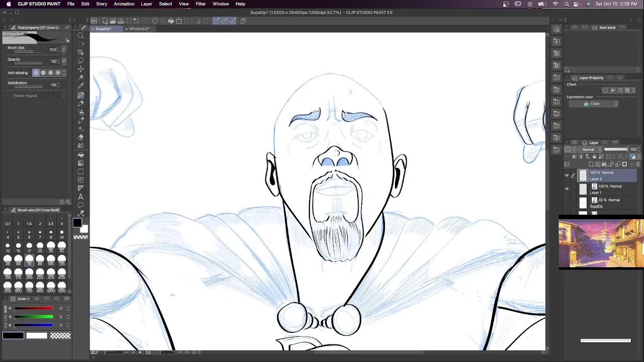Image resolution: width=644 pixels, height=362 pixels.
Task: Click the red R color slider
Action: (x=34, y=308)
